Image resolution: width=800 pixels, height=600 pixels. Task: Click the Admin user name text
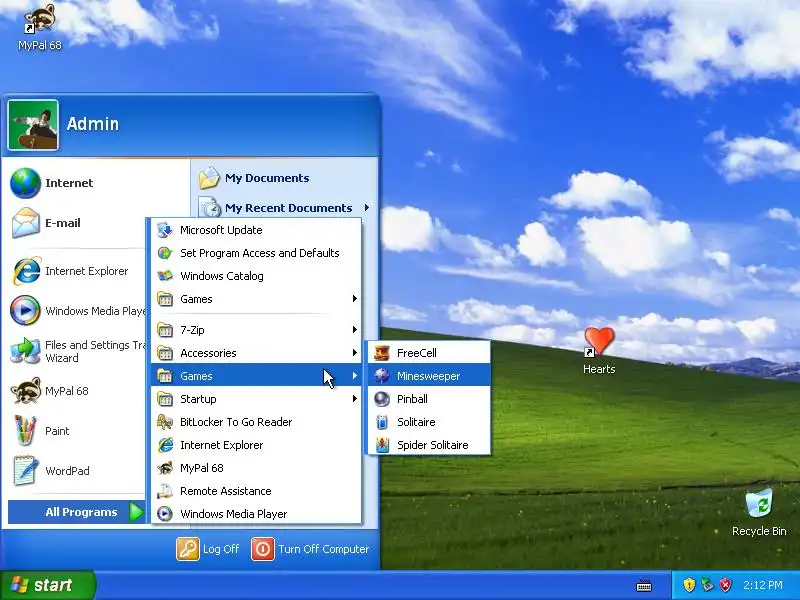[x=93, y=123]
